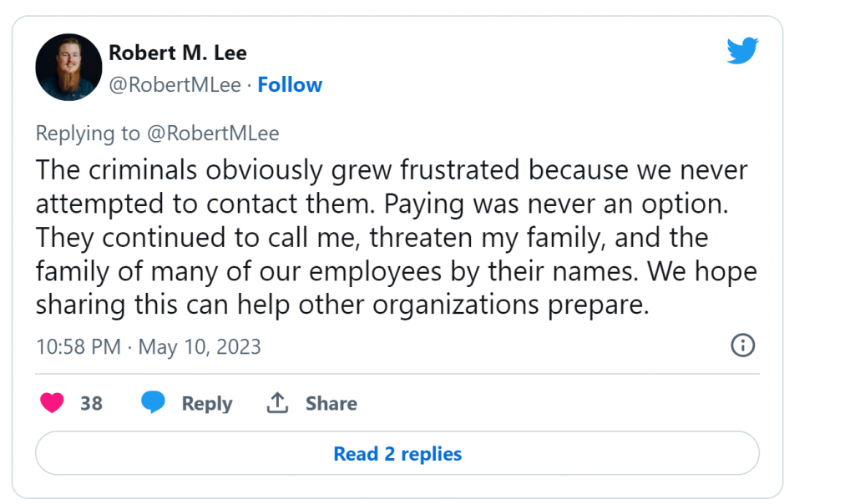Viewport: 855px width, 504px height.
Task: Click the tweet's first line about criminals
Action: click(x=391, y=170)
